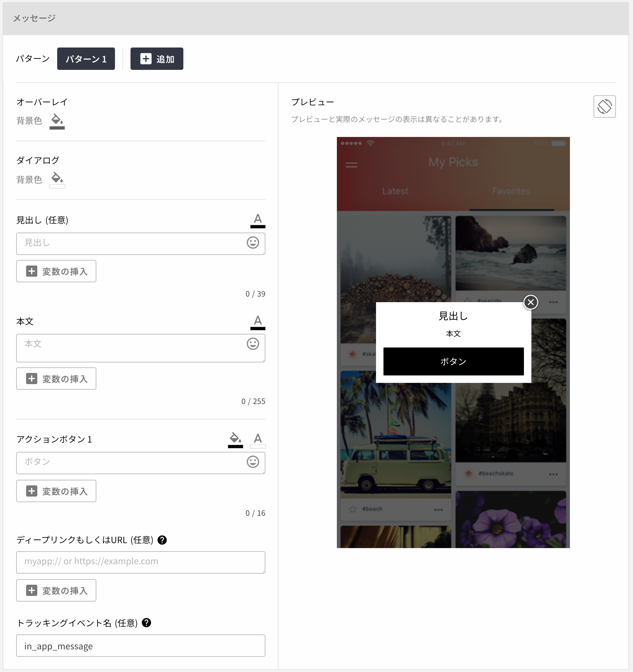Edit the in_app_message tracking event field

coord(141,646)
